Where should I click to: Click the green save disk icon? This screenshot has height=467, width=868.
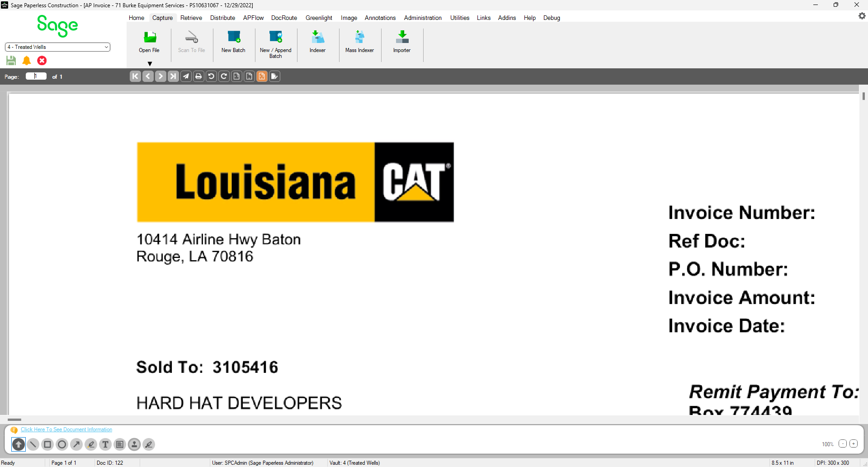coord(11,61)
